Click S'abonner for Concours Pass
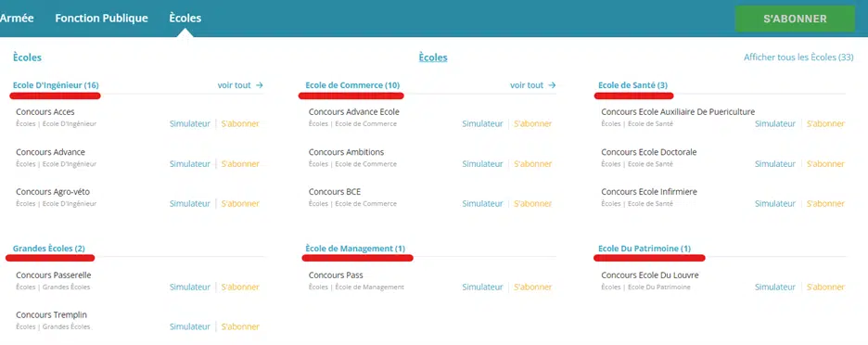 (x=533, y=287)
